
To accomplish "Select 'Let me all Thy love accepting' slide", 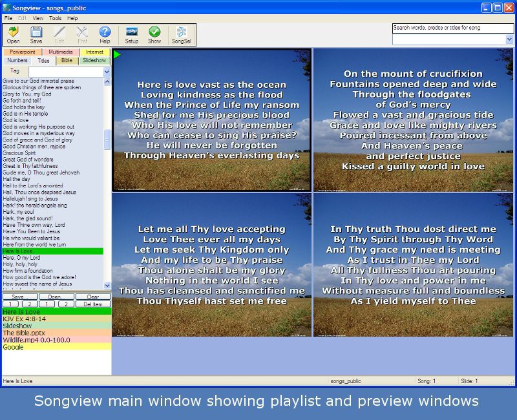I will [211, 265].
